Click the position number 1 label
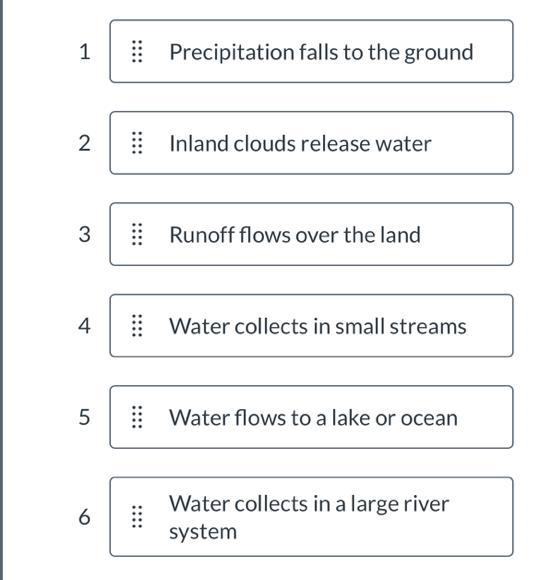This screenshot has height=580, width=540. [85, 52]
